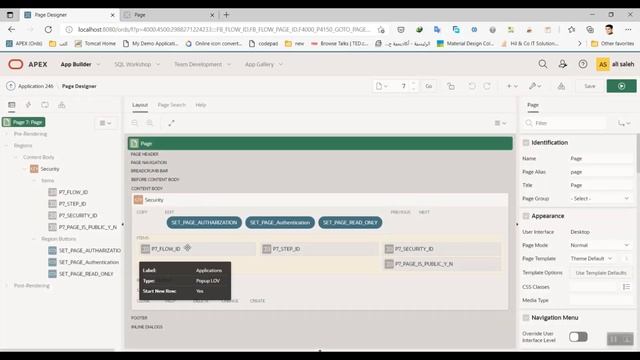Click the browser favorites star icon
The width and height of the screenshot is (640, 360).
tap(571, 29)
